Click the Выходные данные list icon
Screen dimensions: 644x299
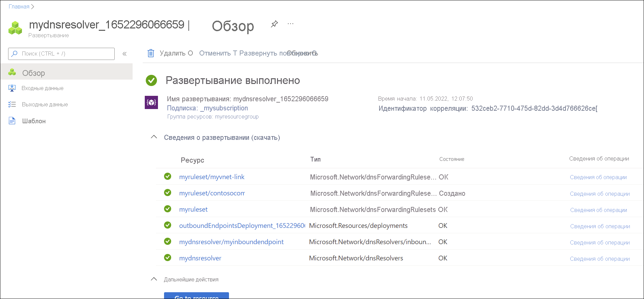(x=12, y=104)
